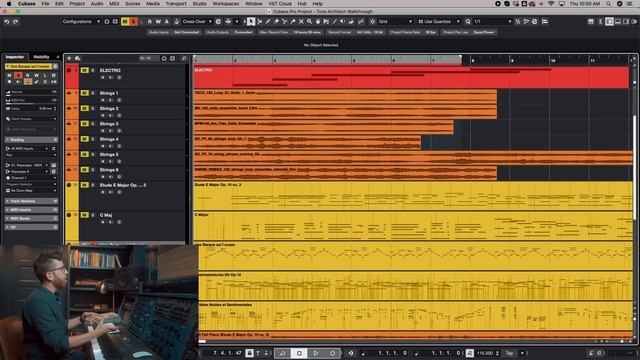Screen dimensions: 640x360
Task: Open the Transport menu
Action: click(x=176, y=4)
